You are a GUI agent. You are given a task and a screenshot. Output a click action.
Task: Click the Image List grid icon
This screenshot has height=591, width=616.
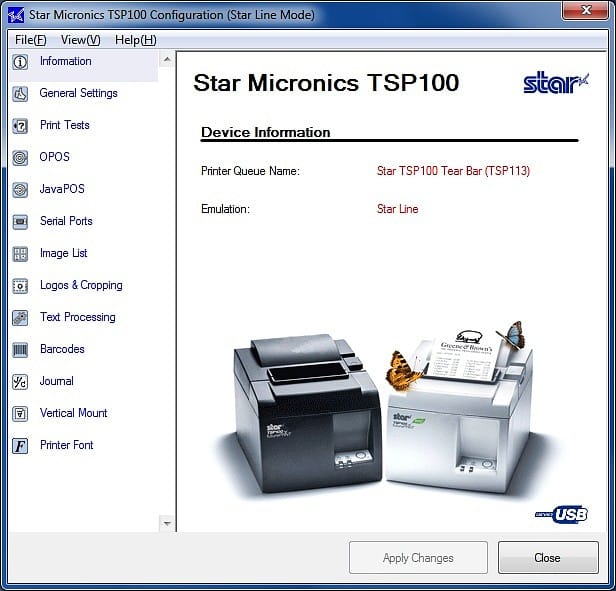[x=20, y=254]
